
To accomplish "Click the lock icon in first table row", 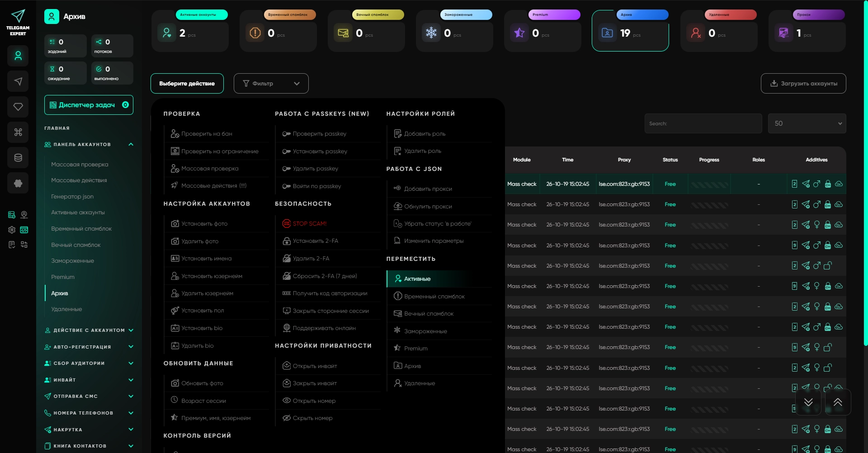I will (x=828, y=184).
